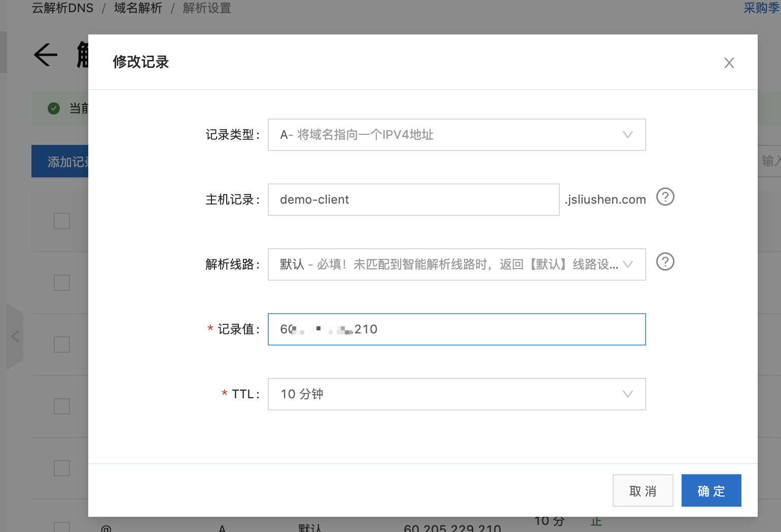Click the green success check icon
781x532 pixels.
tap(54, 108)
